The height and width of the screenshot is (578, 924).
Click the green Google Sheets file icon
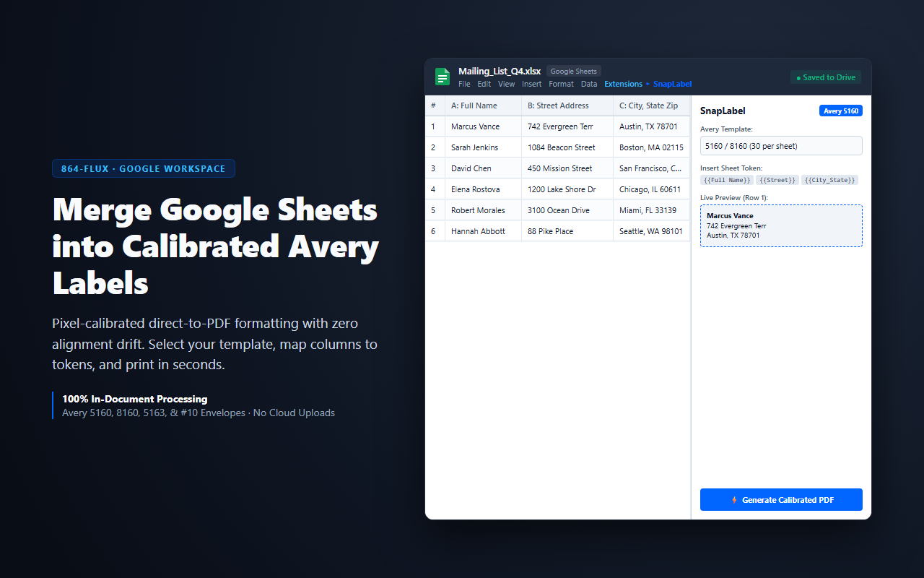(442, 77)
